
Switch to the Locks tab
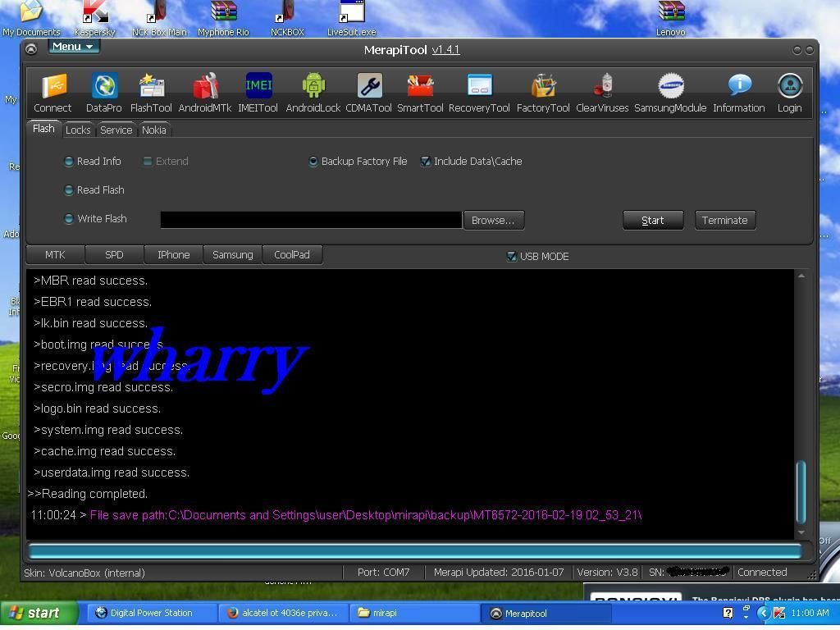(78, 130)
